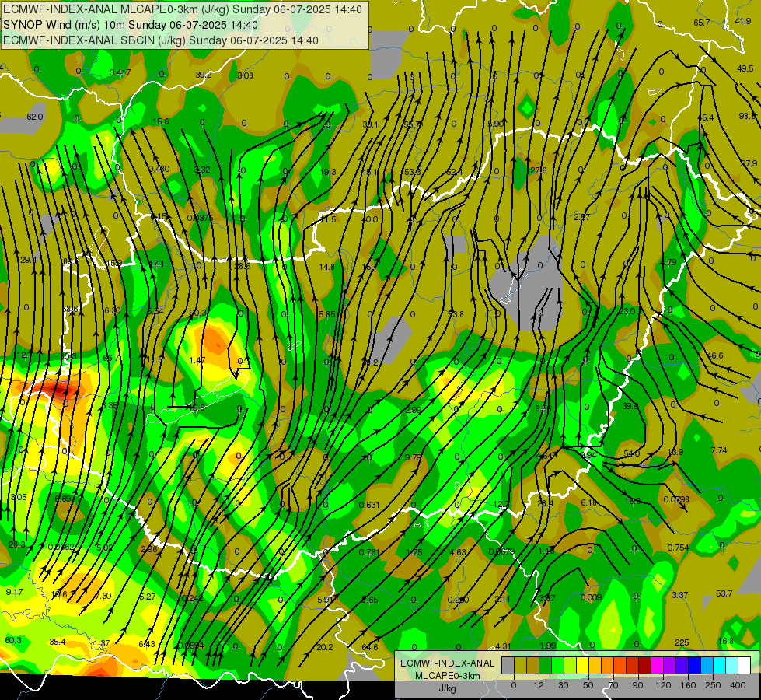Pick the magenta legend swatch
The width and height of the screenshot is (761, 700).
(x=657, y=666)
